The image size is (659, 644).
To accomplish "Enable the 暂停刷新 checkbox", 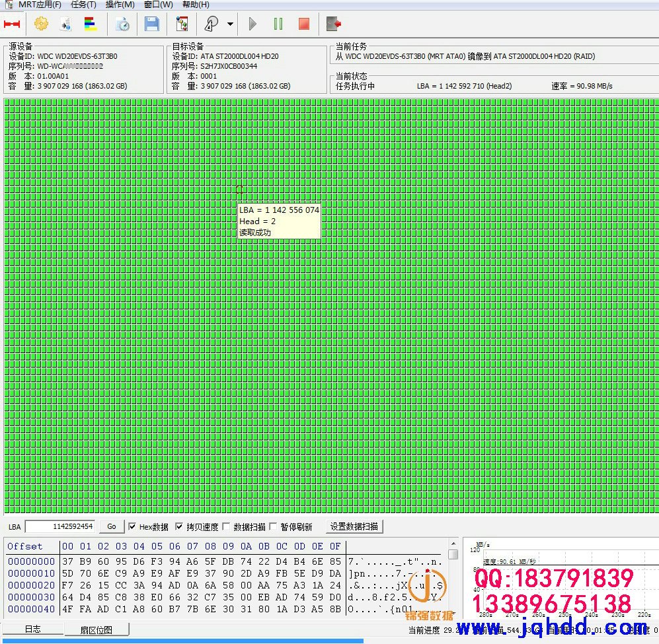I will pos(274,527).
